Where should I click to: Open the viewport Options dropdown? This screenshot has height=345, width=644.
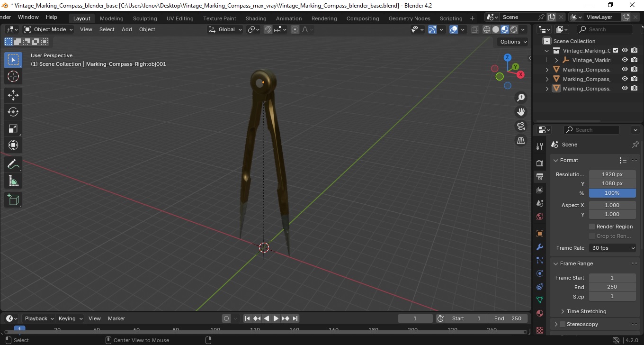pos(513,42)
